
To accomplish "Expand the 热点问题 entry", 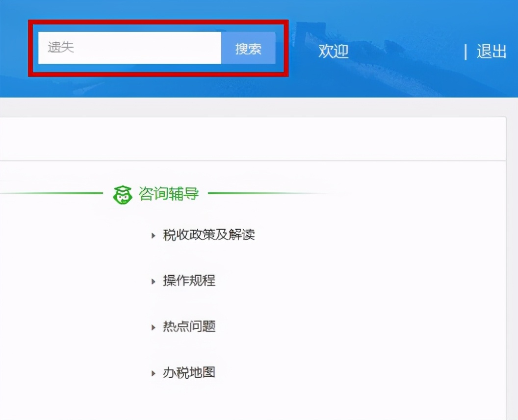I will tap(189, 327).
